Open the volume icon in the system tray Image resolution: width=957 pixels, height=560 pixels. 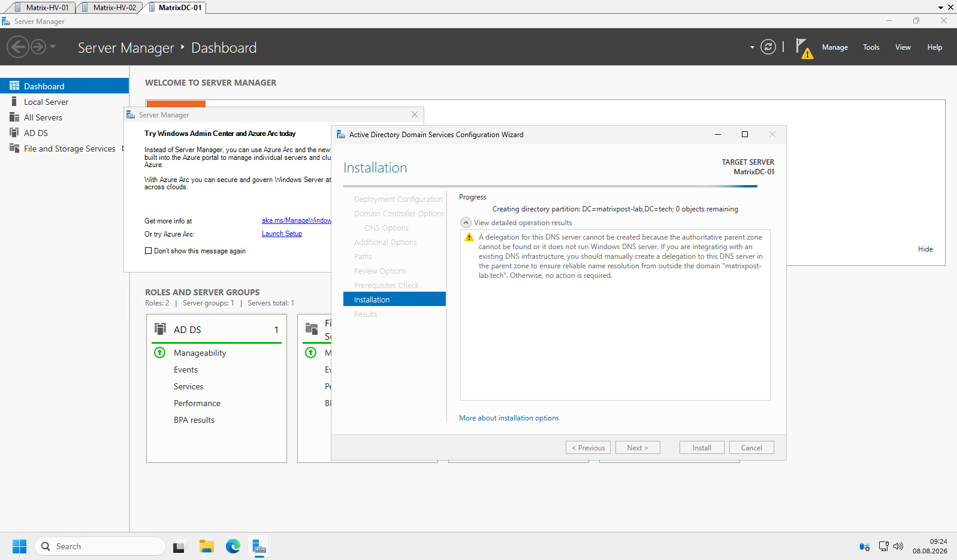pyautogui.click(x=898, y=546)
